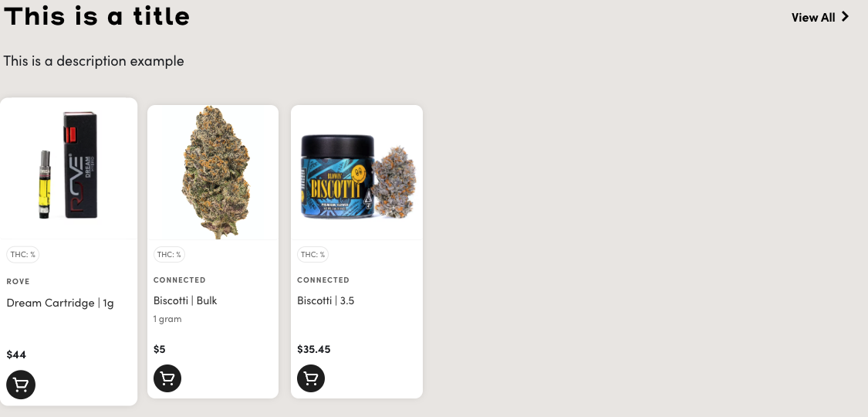Click THC badge on Biscotti Bulk card

point(169,255)
